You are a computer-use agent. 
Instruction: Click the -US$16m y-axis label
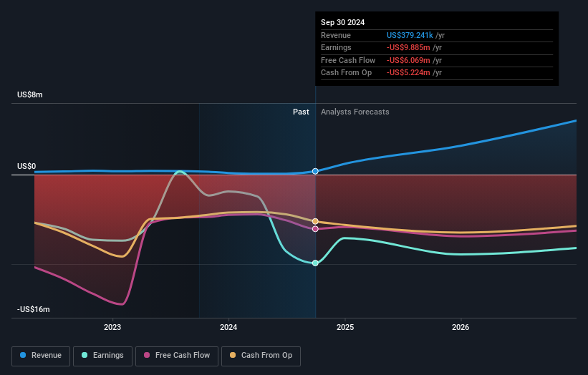point(34,309)
